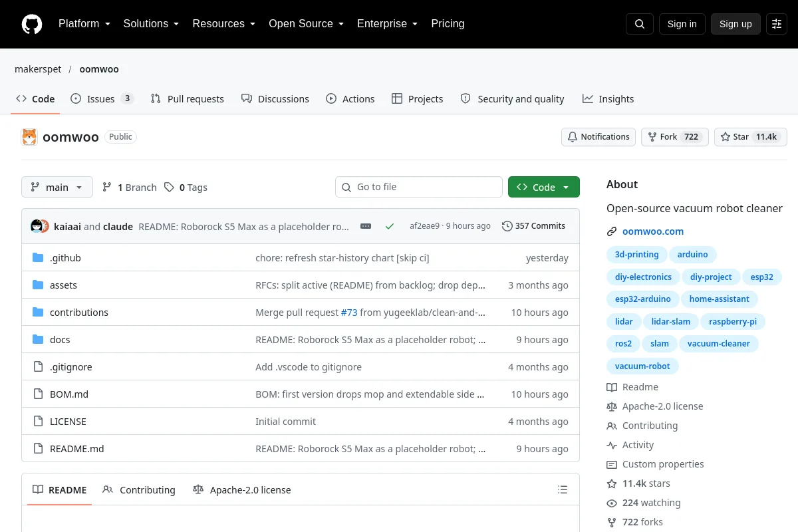Click the 11.4k stars star icon
The height and width of the screenshot is (532, 798).
(612, 483)
